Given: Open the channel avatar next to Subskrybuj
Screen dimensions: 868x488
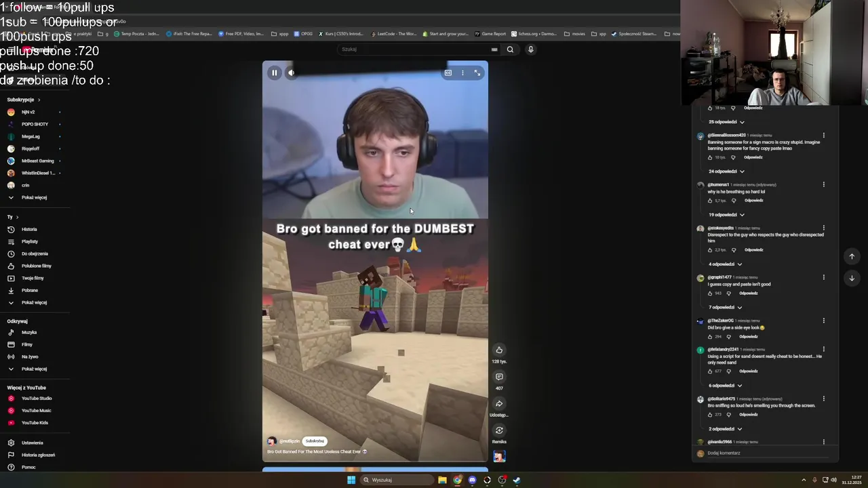Looking at the screenshot, I should (x=272, y=441).
